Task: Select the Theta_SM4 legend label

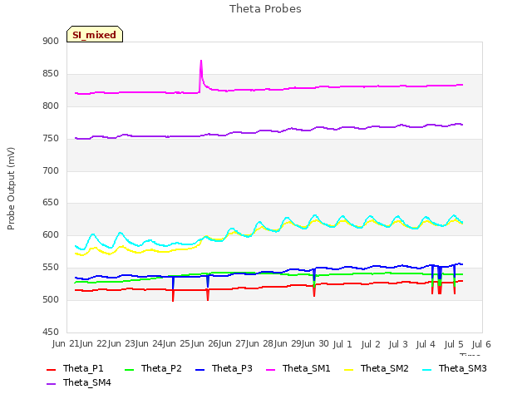Action: point(87,382)
